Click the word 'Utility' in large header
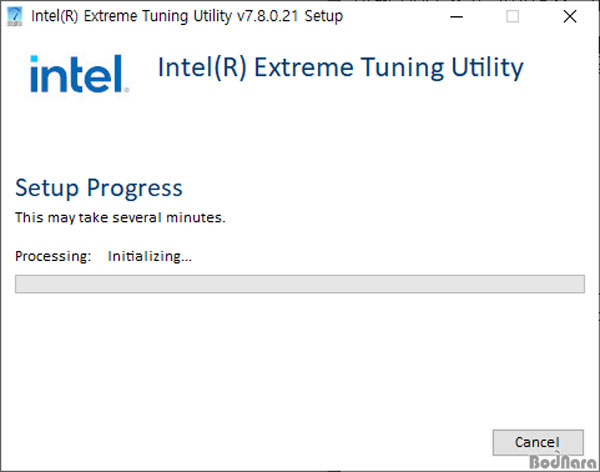The height and width of the screenshot is (472, 600). click(x=488, y=68)
